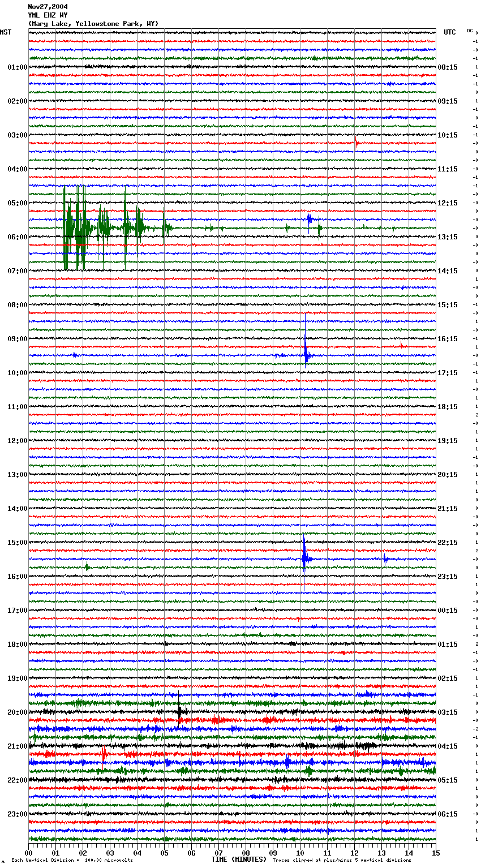
Task: Click the "16:15" UTC time label
Action: click(x=448, y=339)
